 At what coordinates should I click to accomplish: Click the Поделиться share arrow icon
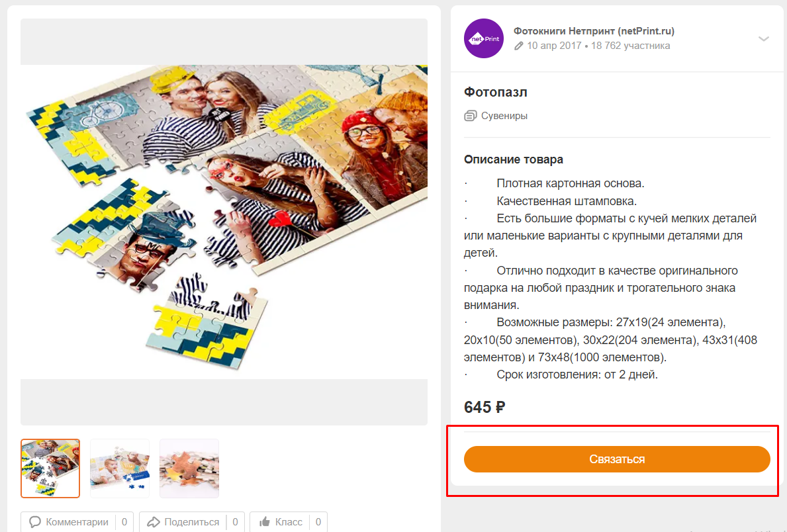pos(153,522)
